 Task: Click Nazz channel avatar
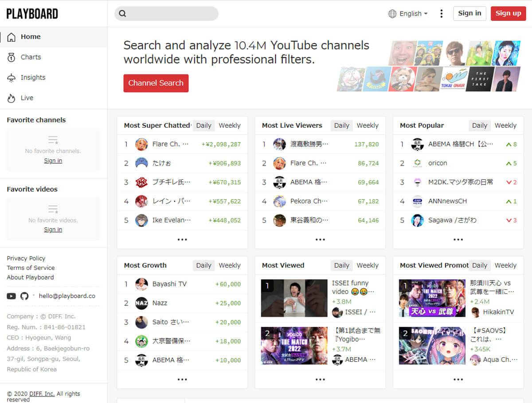141,303
